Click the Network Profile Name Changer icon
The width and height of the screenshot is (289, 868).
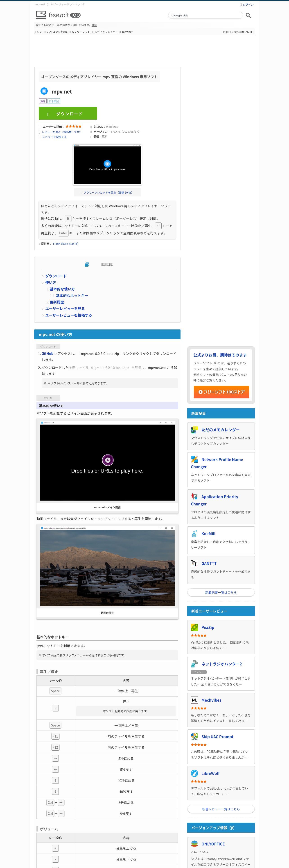point(194,459)
